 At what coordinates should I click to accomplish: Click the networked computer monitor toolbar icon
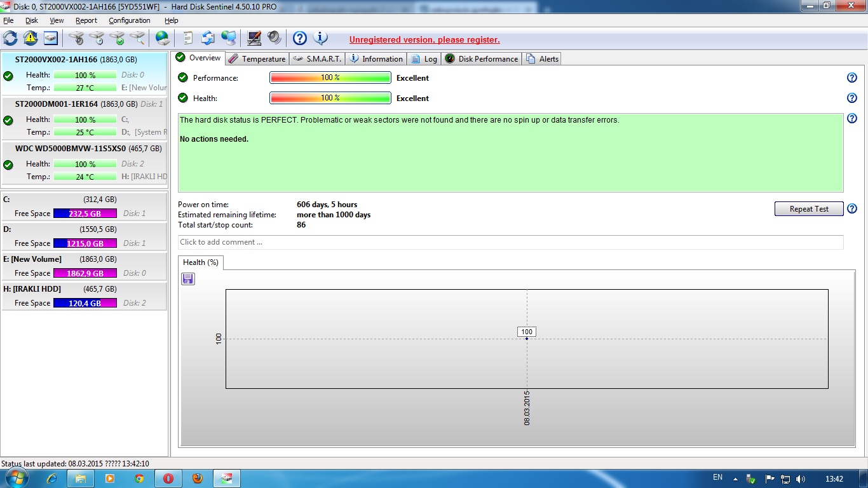pos(229,38)
